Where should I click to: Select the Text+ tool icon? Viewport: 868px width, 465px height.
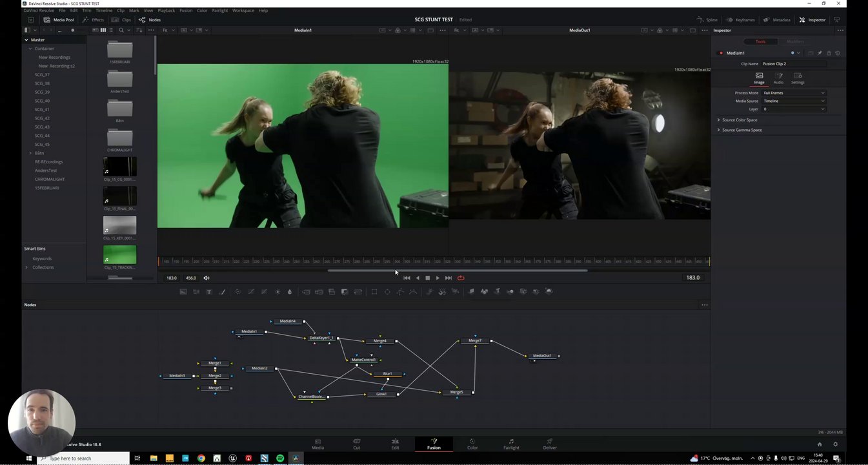click(209, 292)
